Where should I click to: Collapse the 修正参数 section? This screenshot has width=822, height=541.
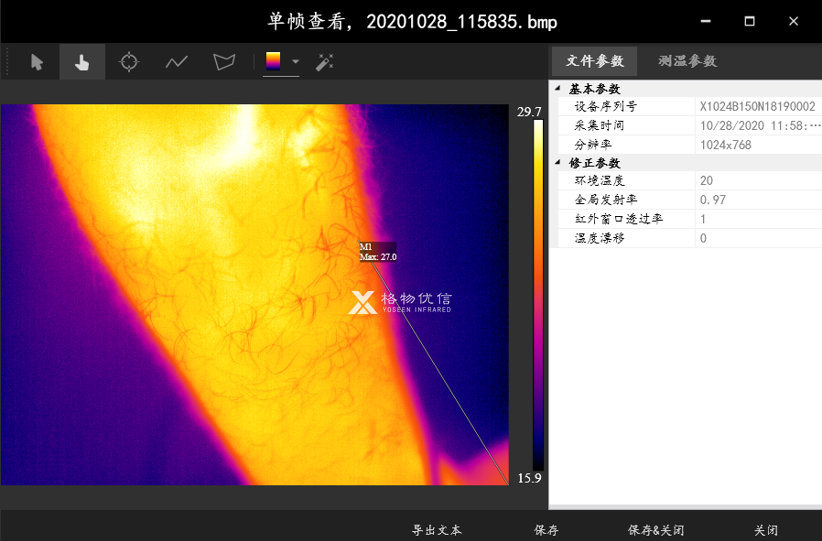[558, 162]
